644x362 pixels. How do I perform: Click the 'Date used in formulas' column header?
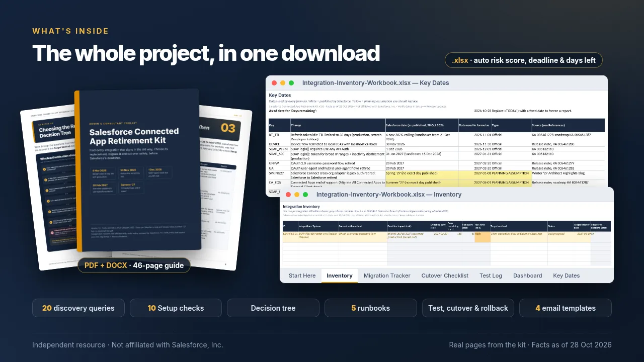pyautogui.click(x=474, y=125)
